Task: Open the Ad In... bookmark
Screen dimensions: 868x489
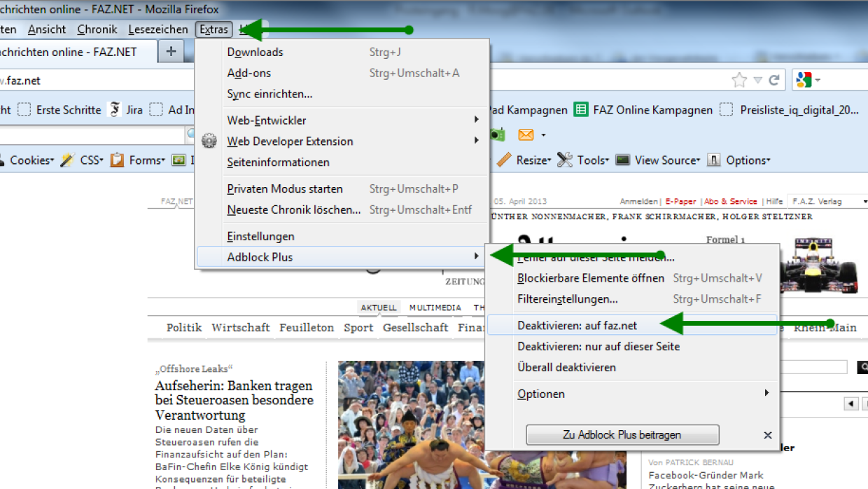Action: pyautogui.click(x=172, y=110)
